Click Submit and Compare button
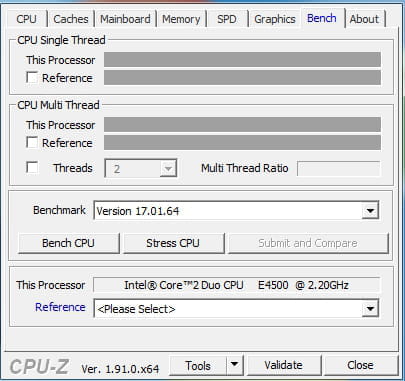Image resolution: width=405 pixels, height=381 pixels. (x=308, y=243)
